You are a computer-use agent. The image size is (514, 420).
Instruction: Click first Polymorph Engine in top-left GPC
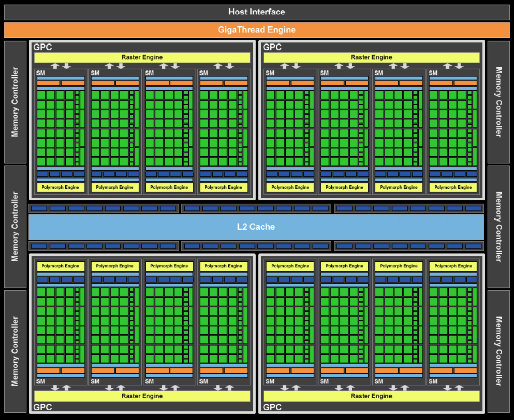coord(60,187)
